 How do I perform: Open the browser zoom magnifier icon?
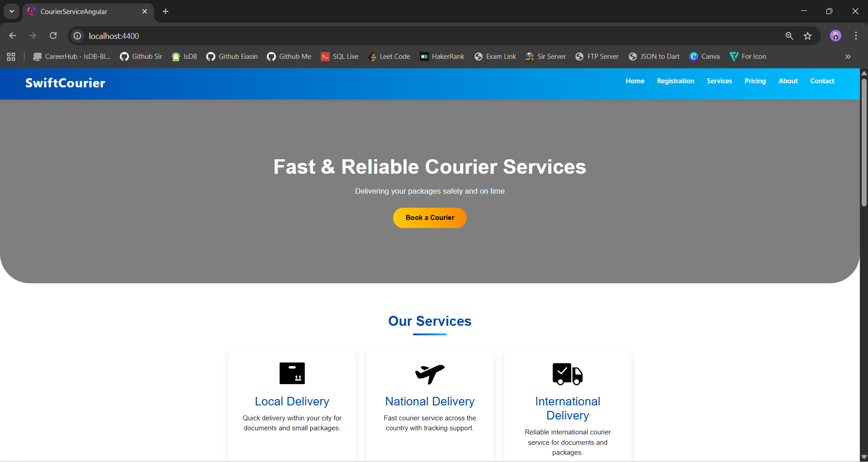point(789,36)
